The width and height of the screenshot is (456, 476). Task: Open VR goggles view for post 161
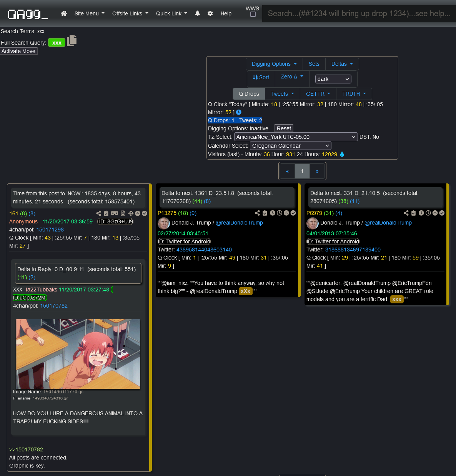[x=115, y=213]
